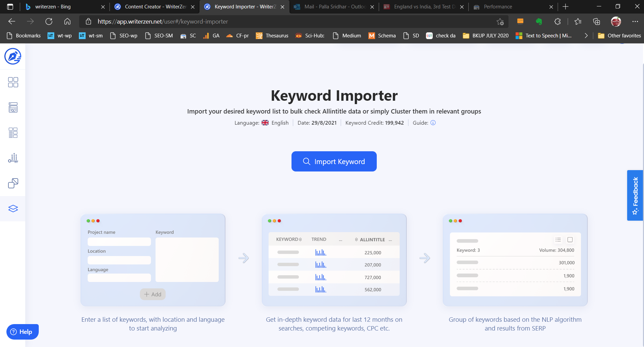Open the GA analytics bookmark
644x347 pixels.
pyautogui.click(x=211, y=36)
